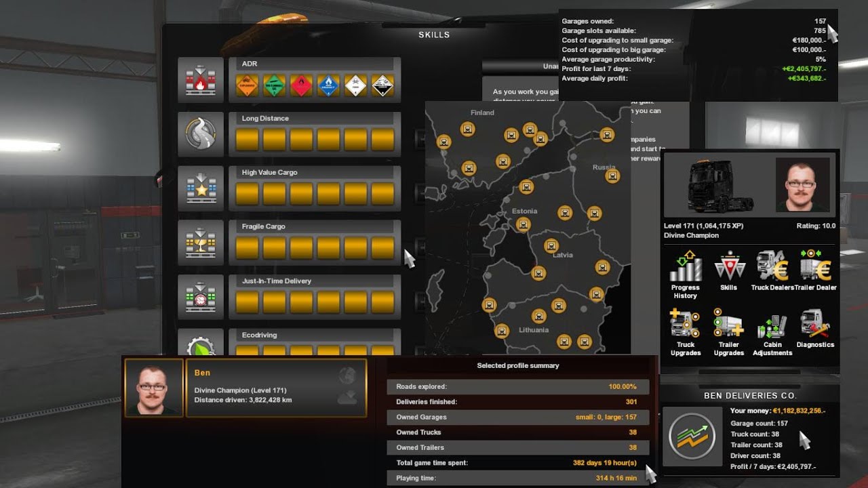Click the ADR skill icon
This screenshot has width=868, height=488.
[201, 80]
